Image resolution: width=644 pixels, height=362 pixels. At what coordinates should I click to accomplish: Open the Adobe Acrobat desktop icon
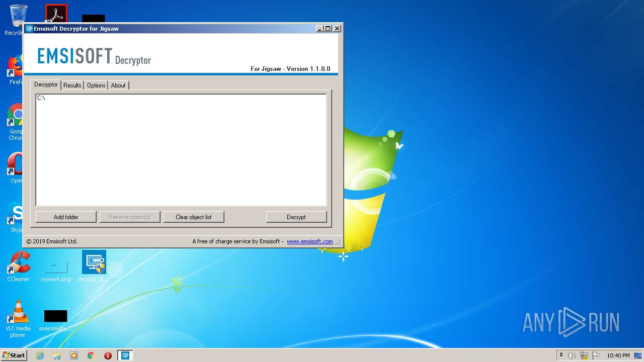[x=56, y=14]
